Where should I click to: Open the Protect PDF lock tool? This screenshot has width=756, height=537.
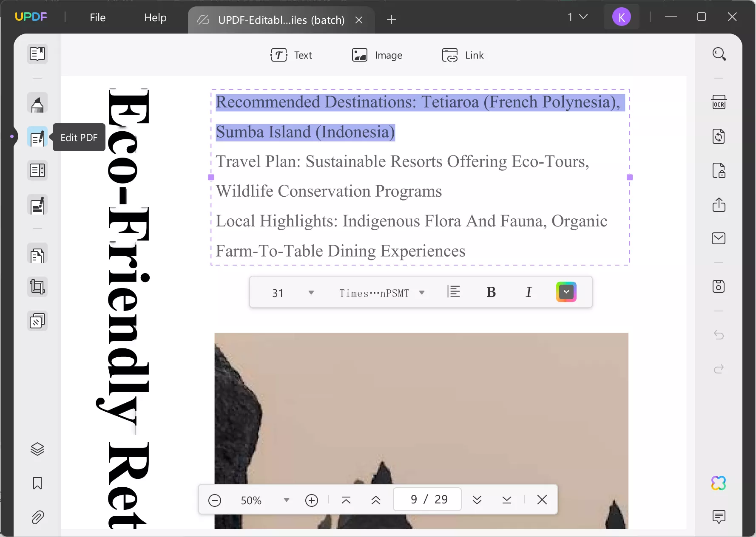(719, 170)
